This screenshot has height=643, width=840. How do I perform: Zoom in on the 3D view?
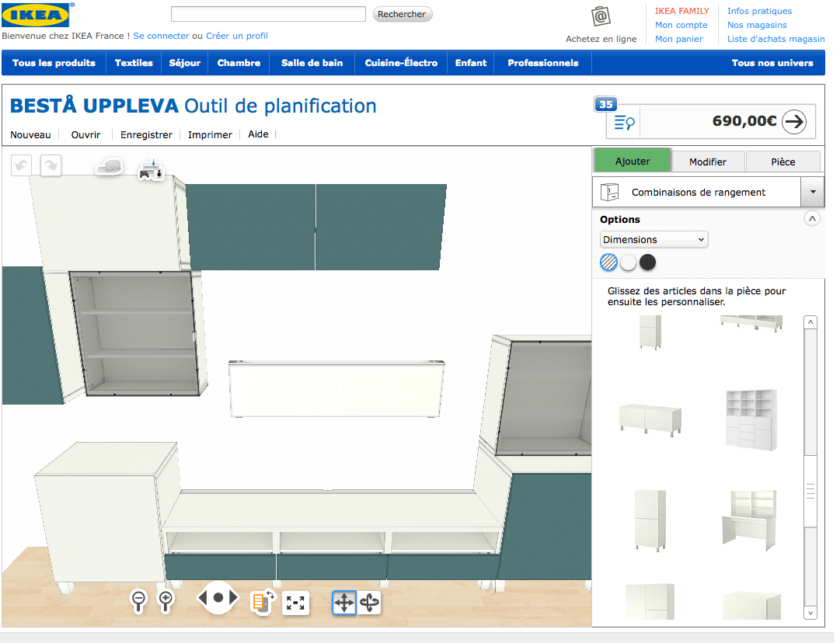point(166,601)
